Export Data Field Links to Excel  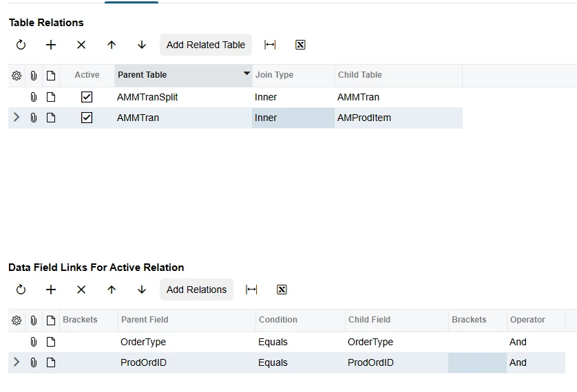pos(282,290)
